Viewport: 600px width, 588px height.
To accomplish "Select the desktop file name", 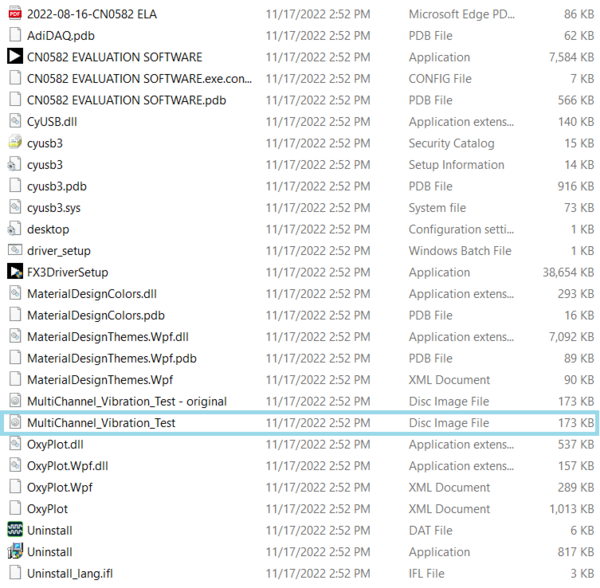I will pos(48,229).
